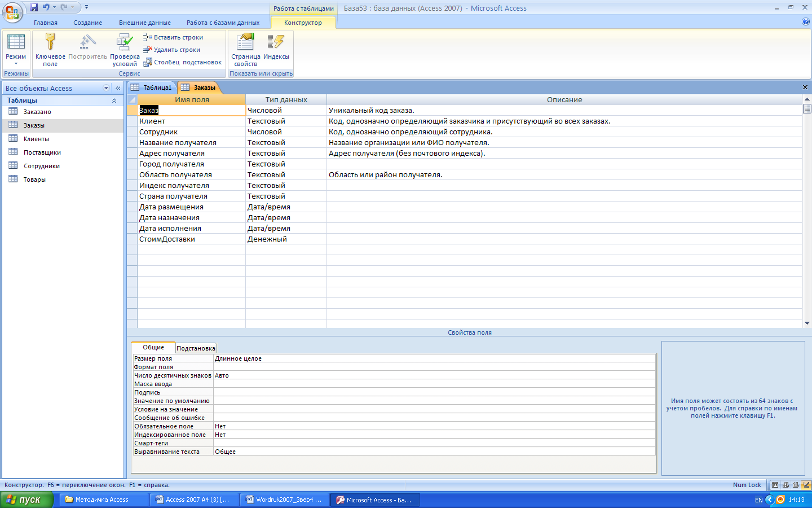Toggle the Индексы indexes window
812x508 pixels.
276,47
